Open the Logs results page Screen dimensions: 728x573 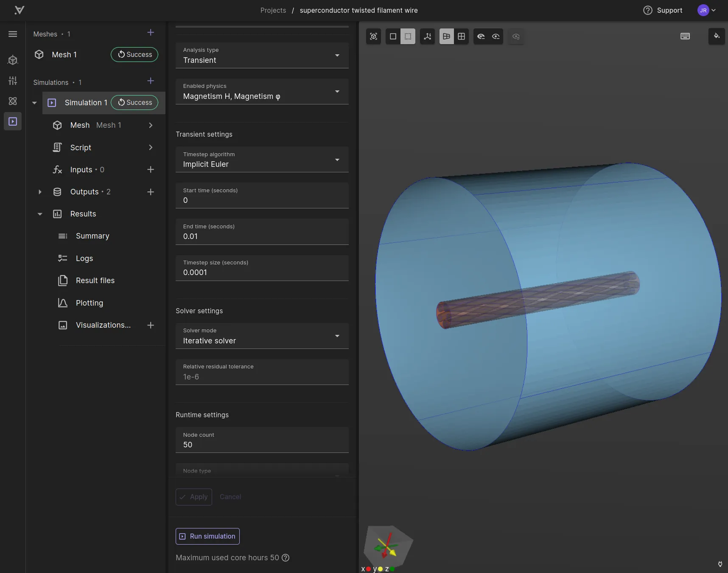pos(84,258)
